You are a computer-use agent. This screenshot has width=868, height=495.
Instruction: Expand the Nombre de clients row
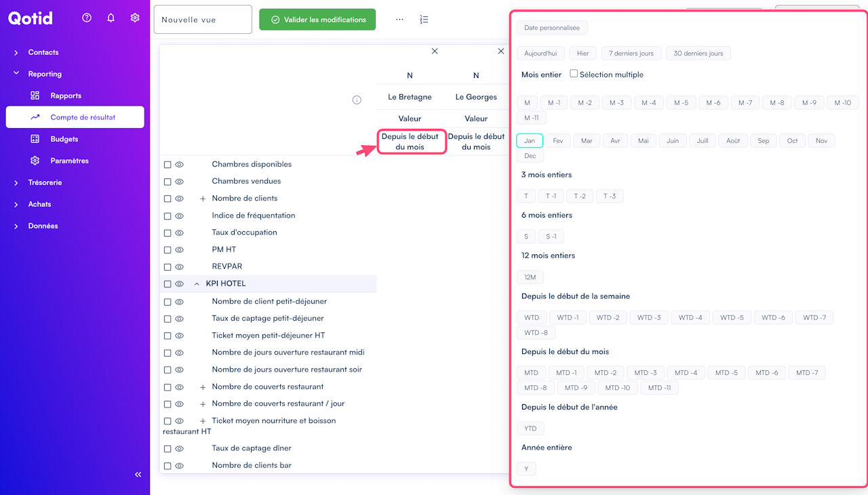click(x=203, y=199)
